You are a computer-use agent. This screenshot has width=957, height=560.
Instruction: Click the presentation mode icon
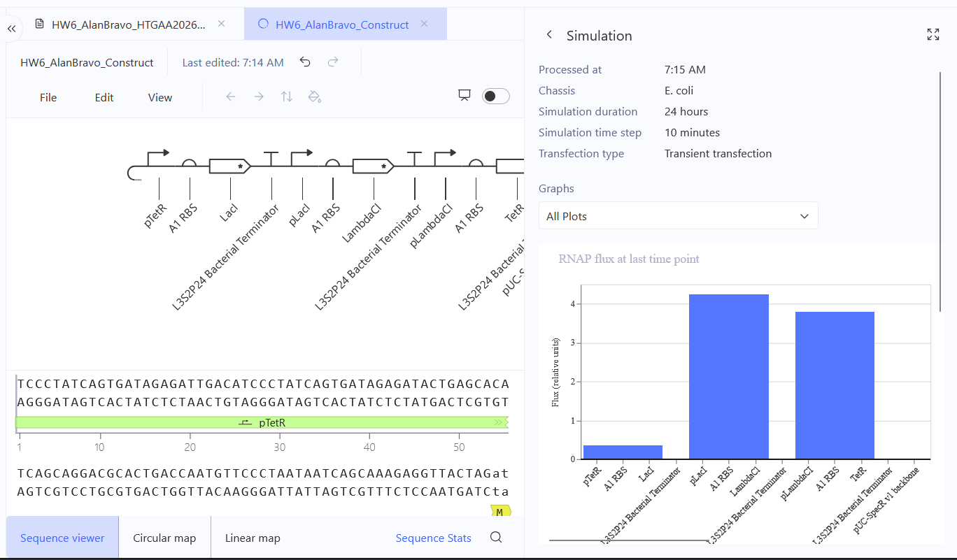[464, 96]
